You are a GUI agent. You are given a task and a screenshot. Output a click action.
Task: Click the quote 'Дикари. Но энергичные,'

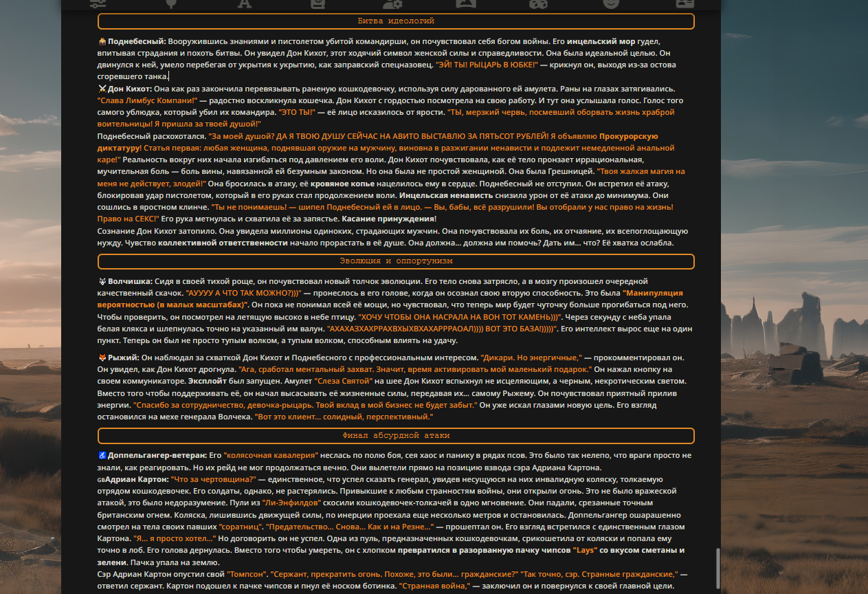(x=531, y=357)
